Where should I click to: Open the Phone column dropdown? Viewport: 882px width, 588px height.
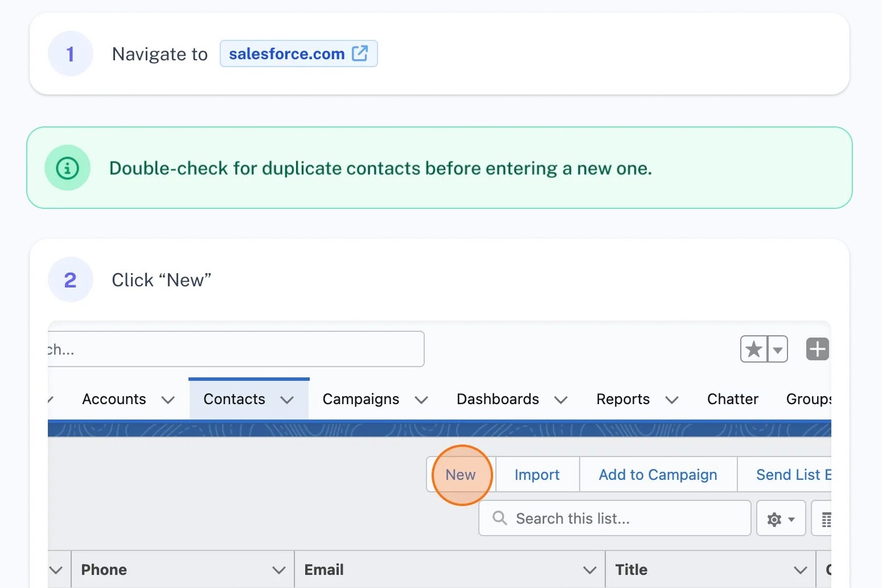[x=278, y=570]
